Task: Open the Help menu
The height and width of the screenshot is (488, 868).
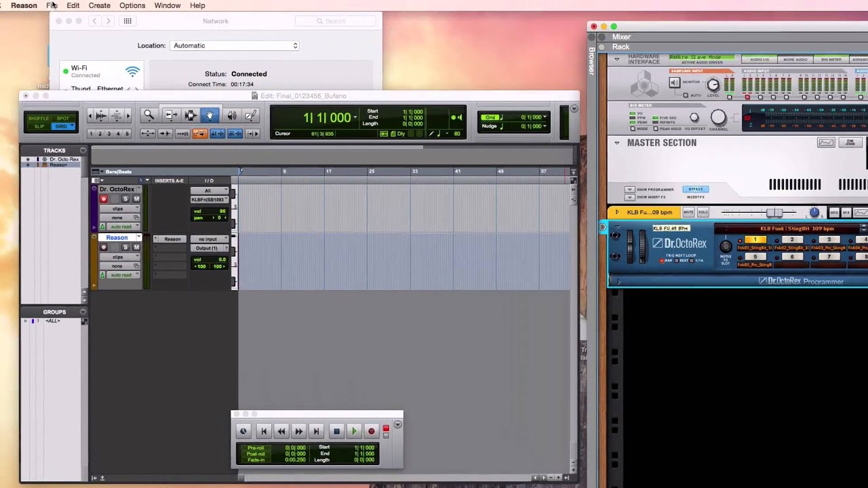Action: pos(197,5)
